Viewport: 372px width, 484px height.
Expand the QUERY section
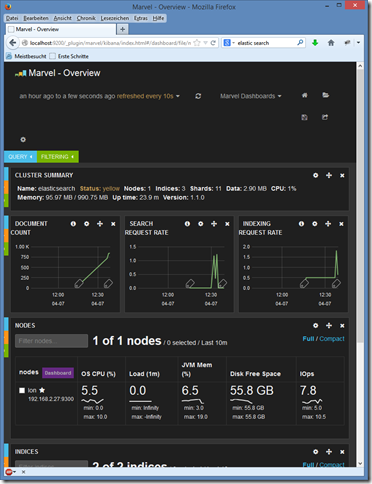click(20, 157)
